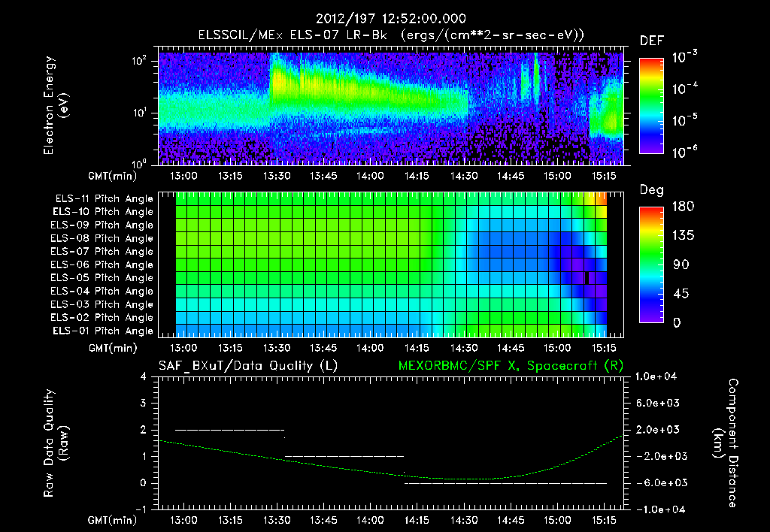Click the DEF rainbow color scale bar

pyautogui.click(x=651, y=105)
